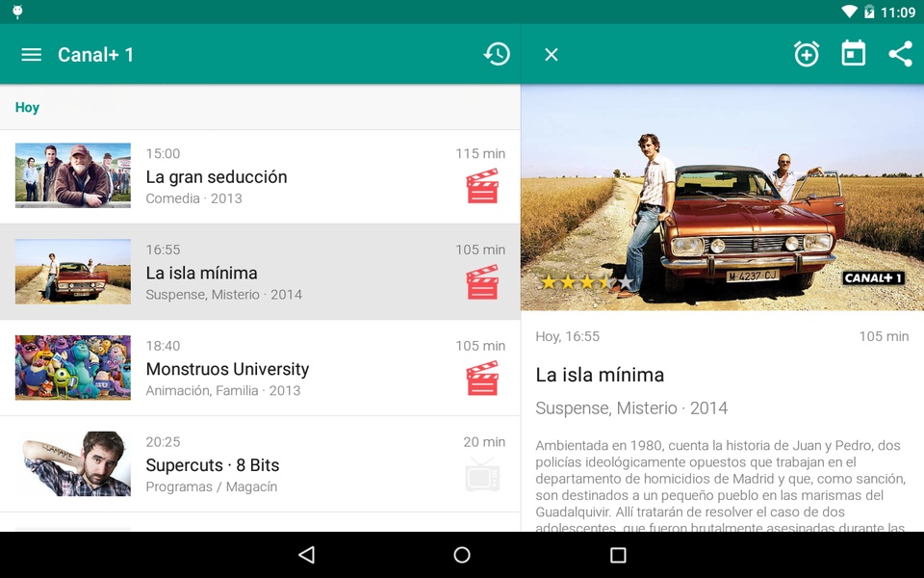Tap the clapperboard icon for La isla mínima
The image size is (924, 578).
[482, 282]
